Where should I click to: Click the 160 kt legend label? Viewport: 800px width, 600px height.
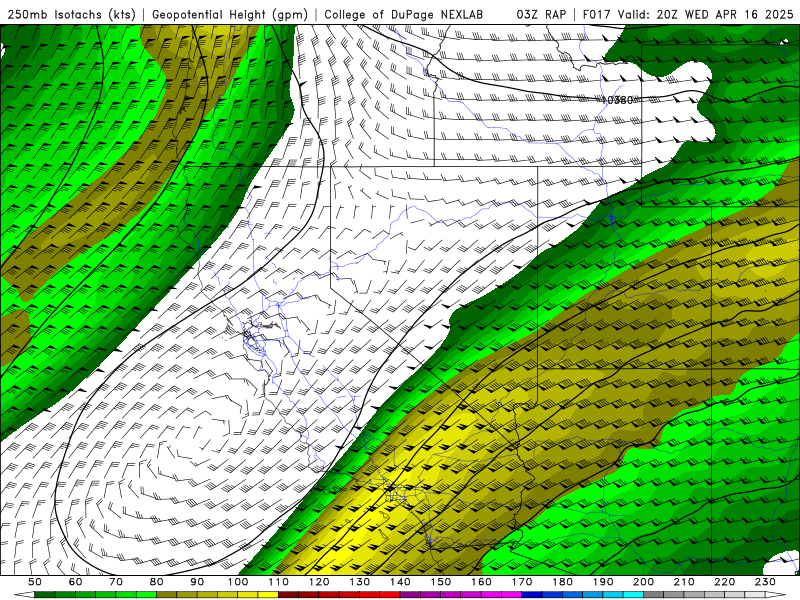coord(481,582)
